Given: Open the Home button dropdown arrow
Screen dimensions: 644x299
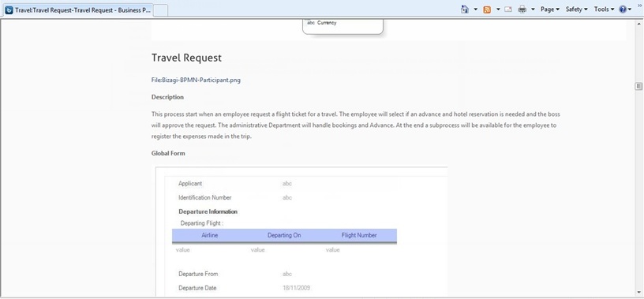Looking at the screenshot, I should (x=476, y=9).
